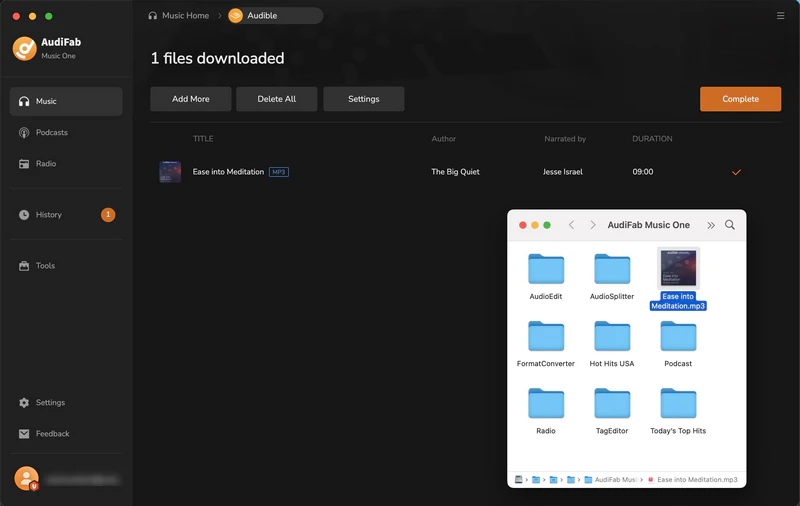Click Finder back arrow

click(571, 225)
